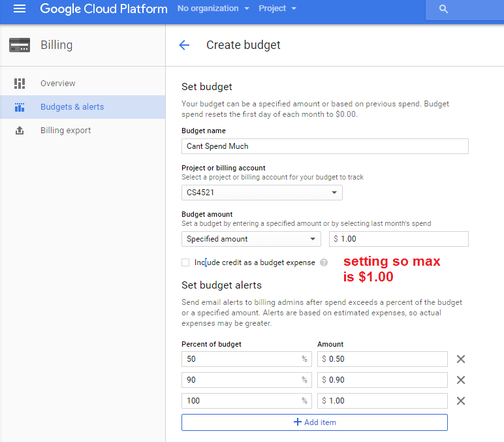Enable Include credit as a budget expense
This screenshot has height=442, width=504.
[x=185, y=262]
